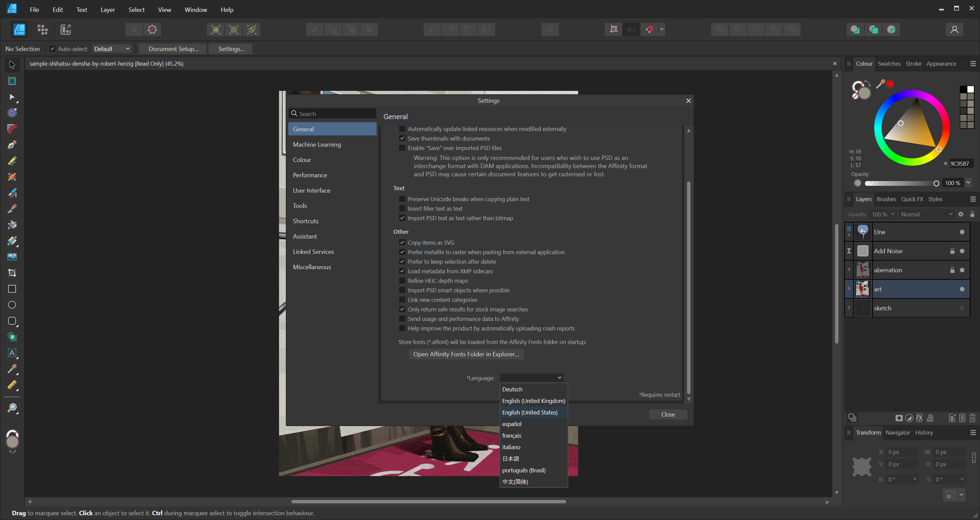Screen dimensions: 980x520
Task: Click the delete layer trash icon
Action: 973,418
